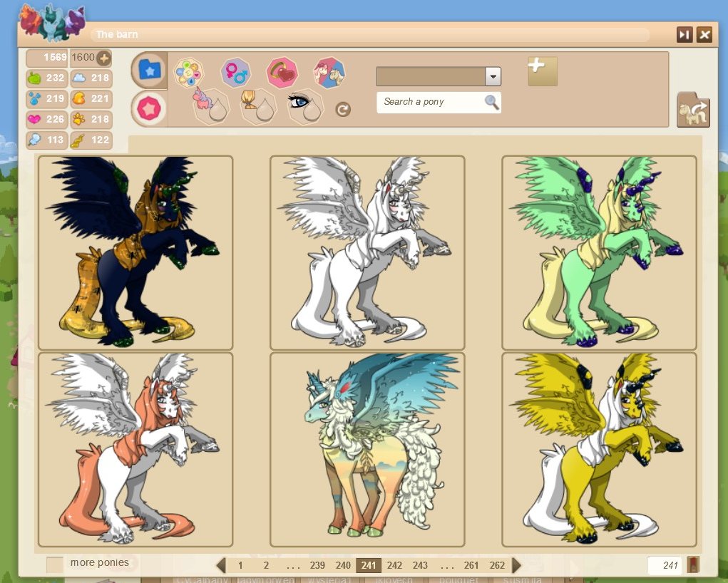The width and height of the screenshot is (728, 583).
Task: Click the go-to-page door icon
Action: 693,565
